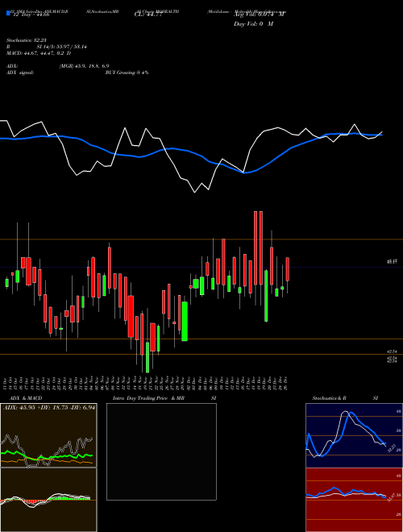
Task: Click the last red candle on the price chart
Action: coord(287,269)
